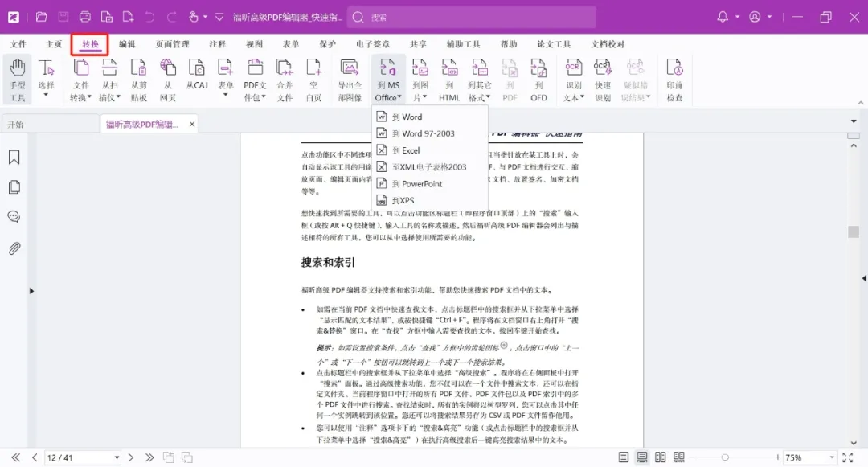Open page number dropdown

pos(117,457)
